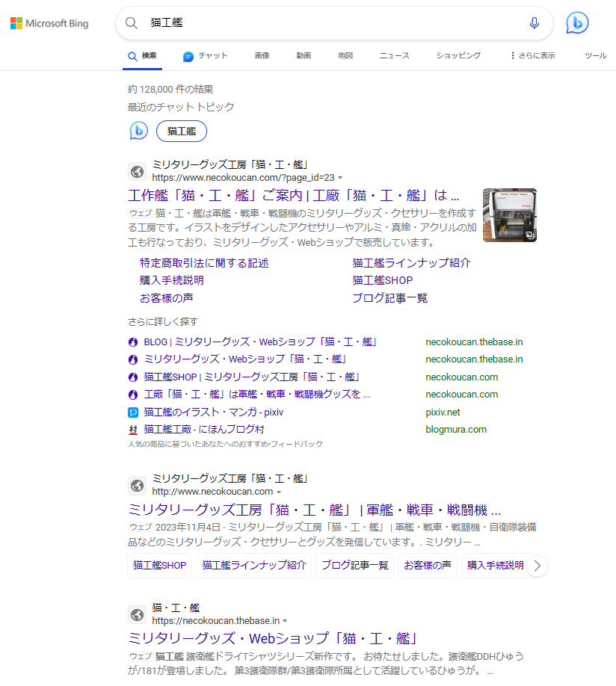Open 猫工艦のイラスト・マンガ - pixiv link
The image size is (616, 686).
tap(214, 412)
